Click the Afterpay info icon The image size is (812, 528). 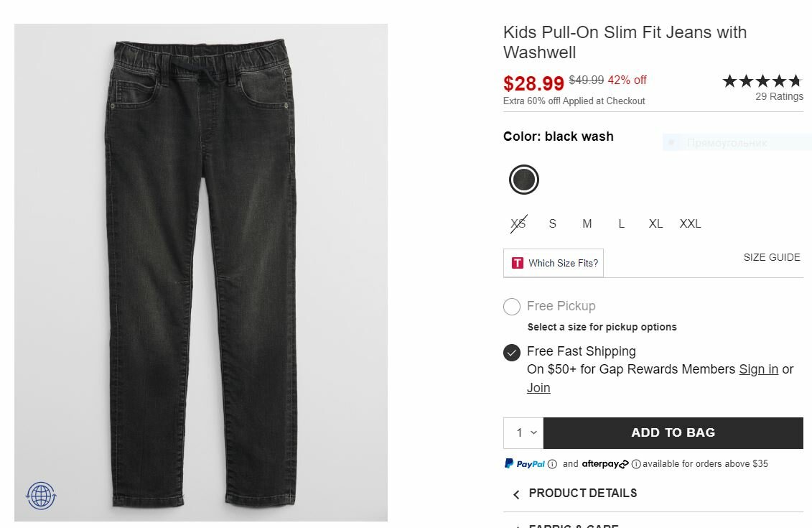pyautogui.click(x=636, y=464)
